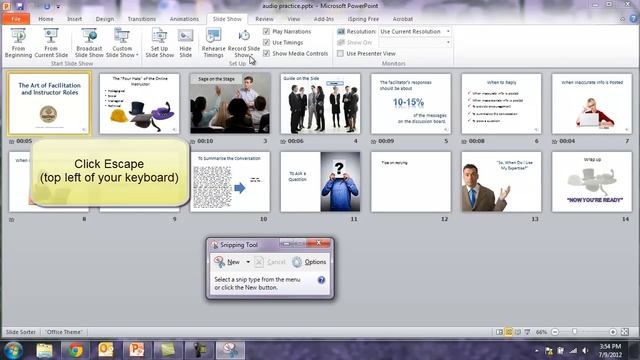This screenshot has height=360, width=640.
Task: Start Slide Show from status bar icon
Action: [527, 332]
